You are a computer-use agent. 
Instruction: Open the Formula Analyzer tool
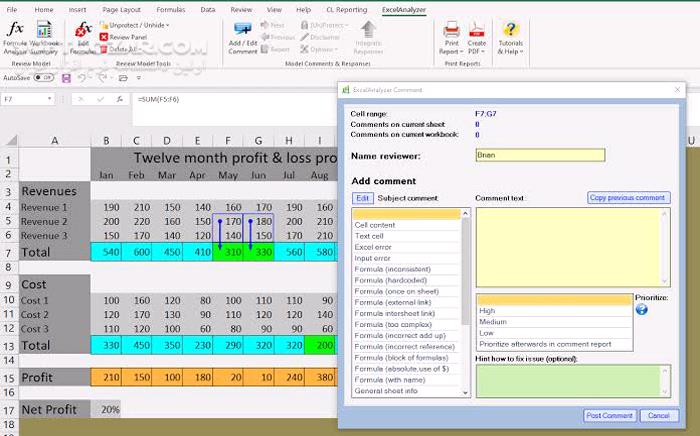pos(15,38)
